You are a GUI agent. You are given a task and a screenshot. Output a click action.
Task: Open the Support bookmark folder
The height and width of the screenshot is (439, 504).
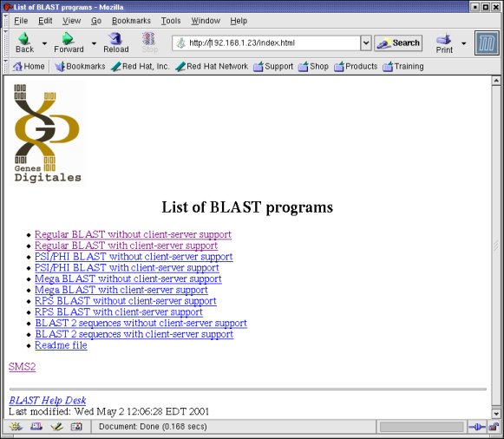[273, 66]
